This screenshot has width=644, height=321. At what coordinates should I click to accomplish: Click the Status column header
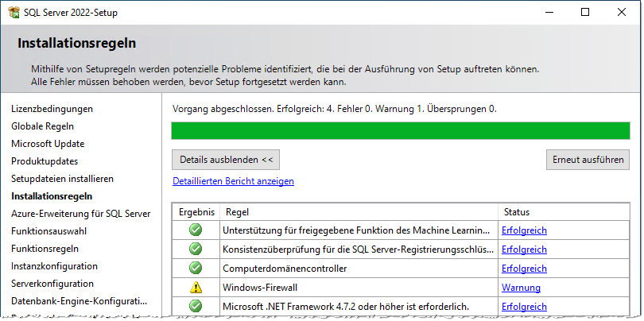564,212
